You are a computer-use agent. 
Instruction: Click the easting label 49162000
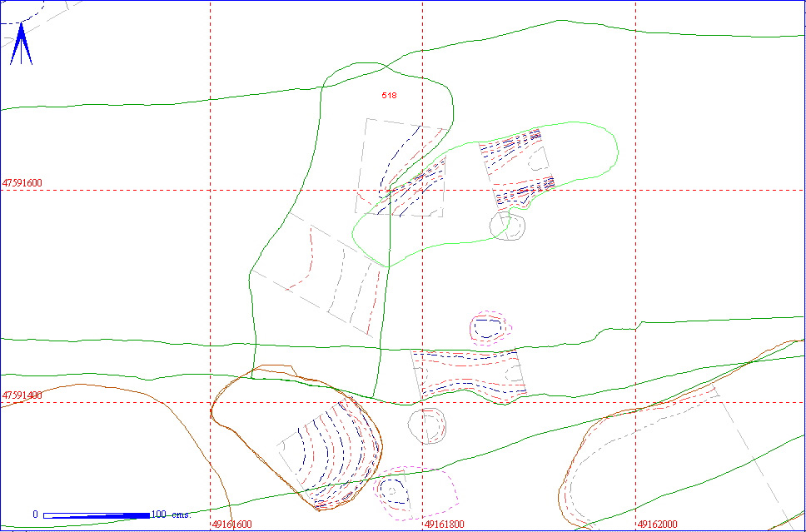(658, 525)
